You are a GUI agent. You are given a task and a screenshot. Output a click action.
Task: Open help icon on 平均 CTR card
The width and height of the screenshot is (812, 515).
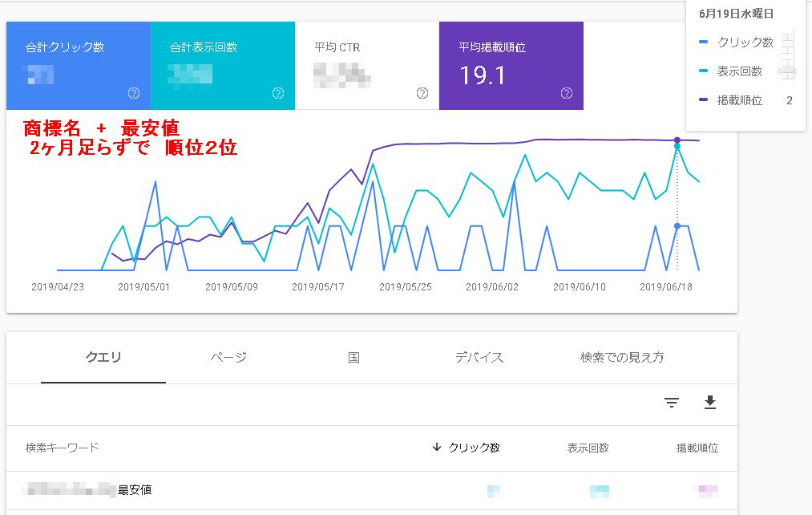point(422,93)
